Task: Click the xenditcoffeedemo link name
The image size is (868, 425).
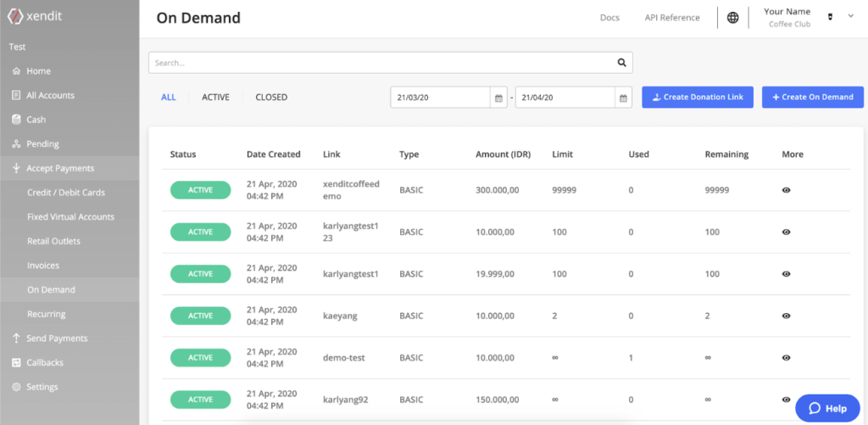Action: (x=351, y=190)
